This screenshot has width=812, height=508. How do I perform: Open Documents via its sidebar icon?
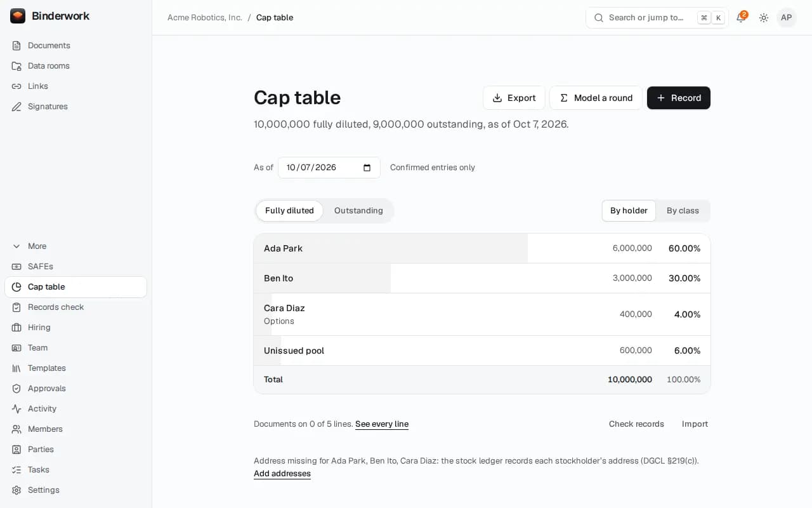point(16,46)
